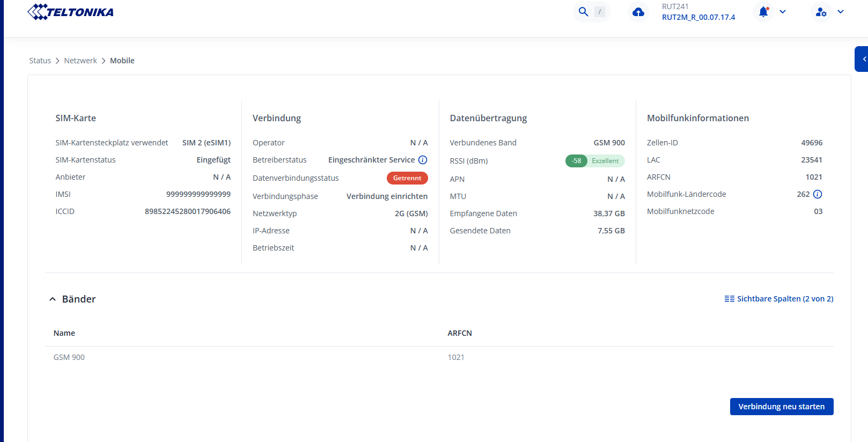Click the cloud firmware update icon
868x442 pixels.
(638, 12)
